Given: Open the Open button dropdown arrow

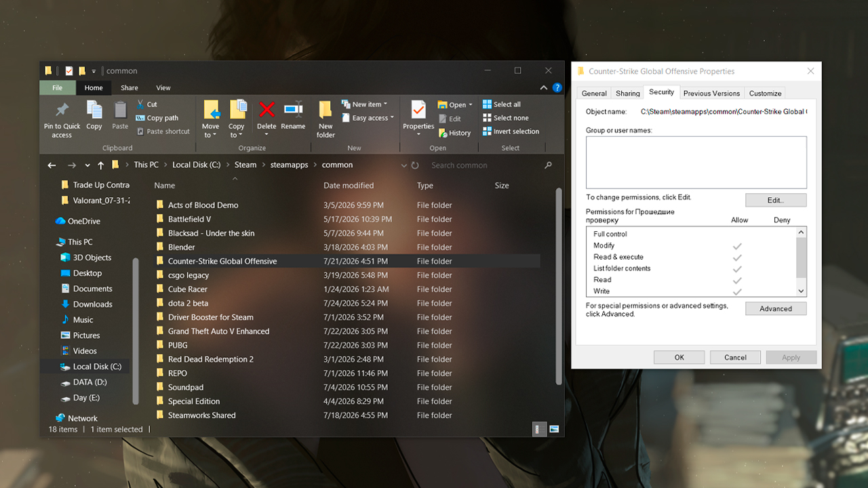Looking at the screenshot, I should [471, 105].
